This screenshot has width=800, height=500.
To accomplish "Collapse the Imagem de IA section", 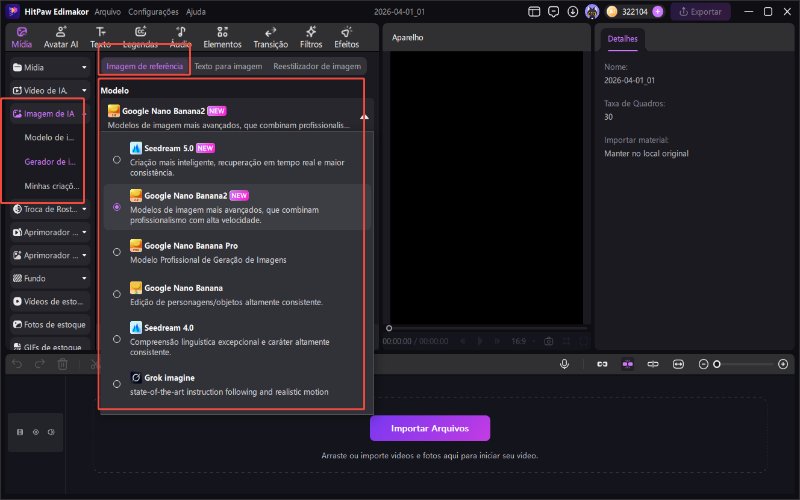I will (84, 114).
